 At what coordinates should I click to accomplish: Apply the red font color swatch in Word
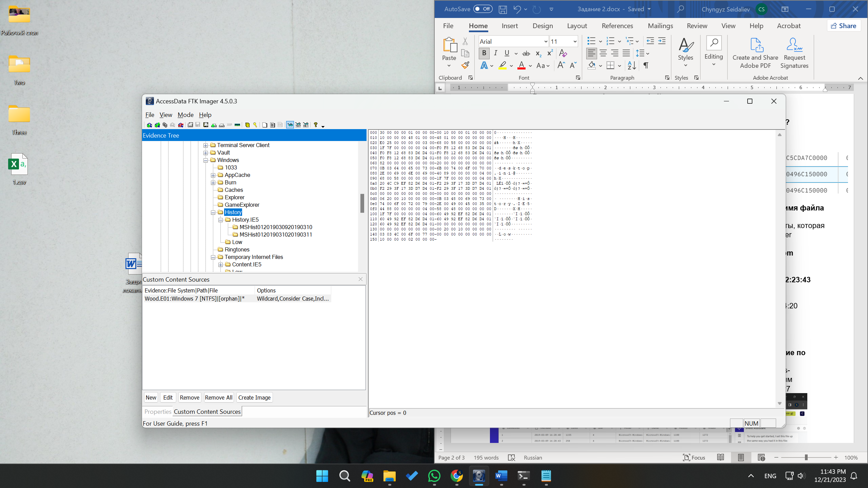pos(521,65)
